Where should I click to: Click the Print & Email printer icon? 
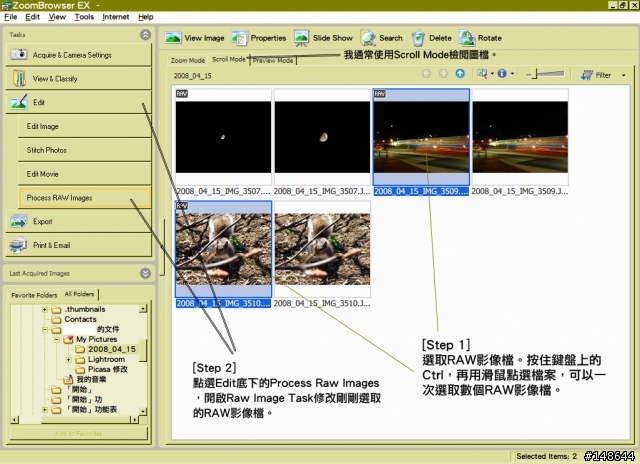coord(18,245)
